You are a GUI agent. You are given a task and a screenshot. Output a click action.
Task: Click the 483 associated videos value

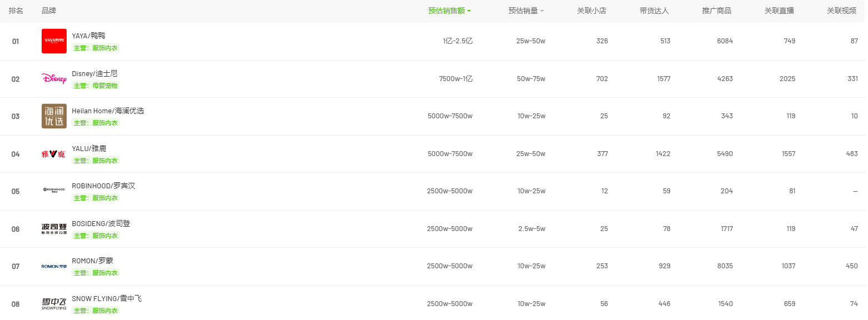(852, 154)
